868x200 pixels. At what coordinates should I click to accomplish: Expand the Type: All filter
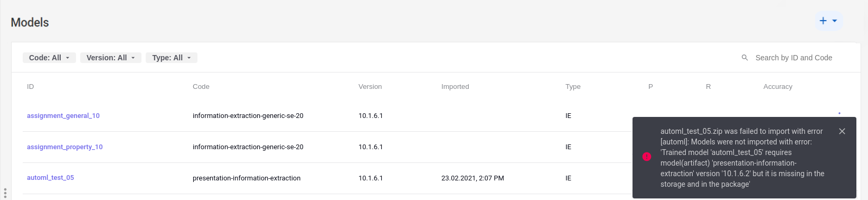[172, 58]
